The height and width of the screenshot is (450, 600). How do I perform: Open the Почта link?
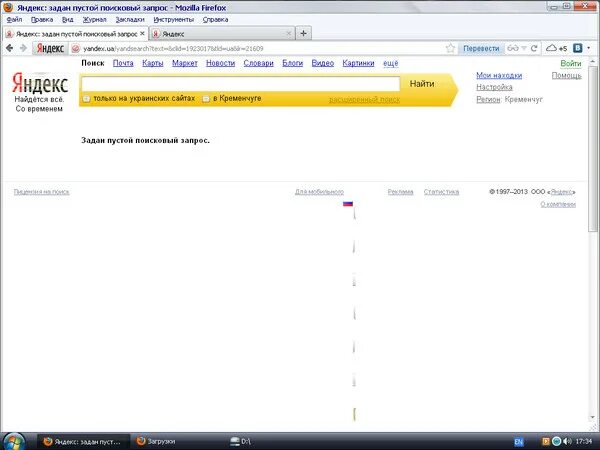pos(123,63)
